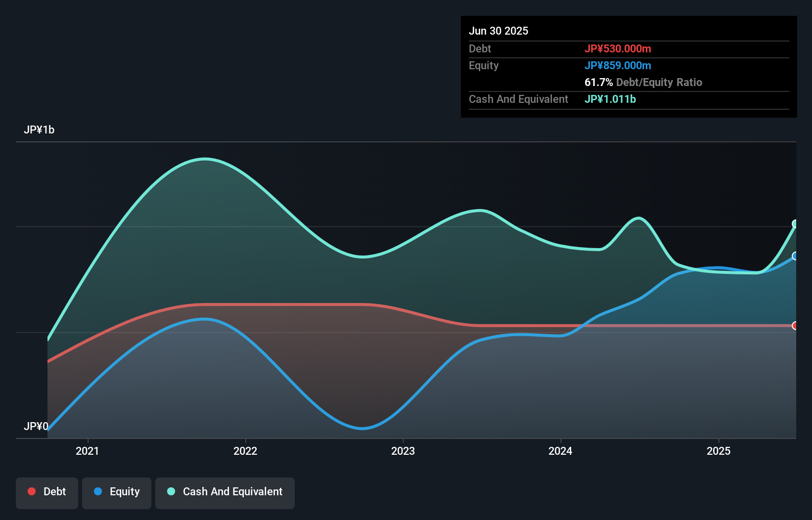Toggle the Debt series visibility
This screenshot has width=812, height=520.
46,492
